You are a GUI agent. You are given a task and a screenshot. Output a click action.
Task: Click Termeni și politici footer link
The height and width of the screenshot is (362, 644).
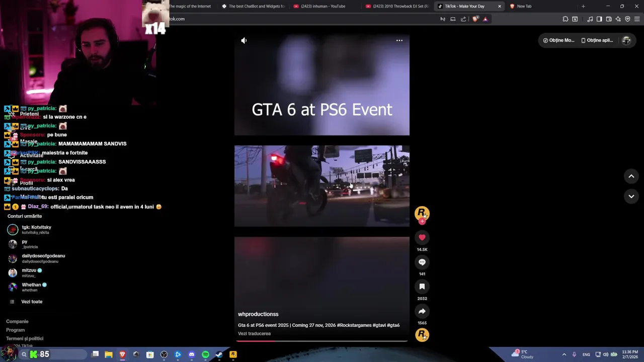click(25, 339)
